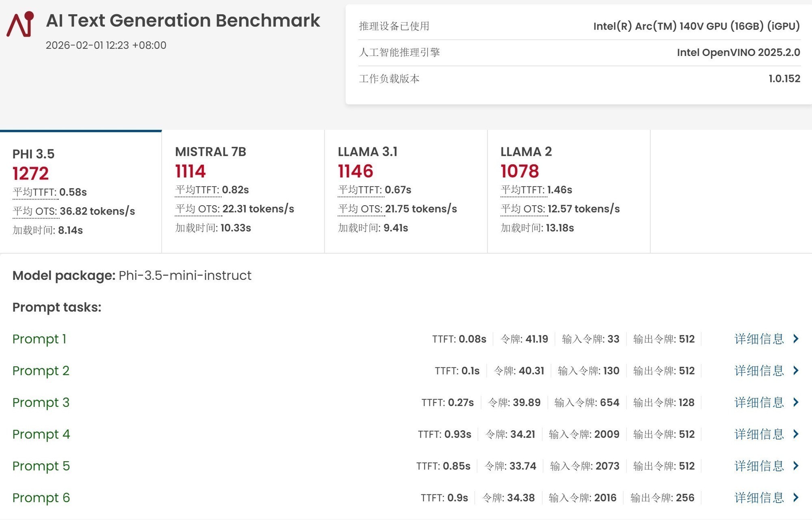Expand Prompt 1 details chevron arrow
This screenshot has width=812, height=520.
[796, 339]
